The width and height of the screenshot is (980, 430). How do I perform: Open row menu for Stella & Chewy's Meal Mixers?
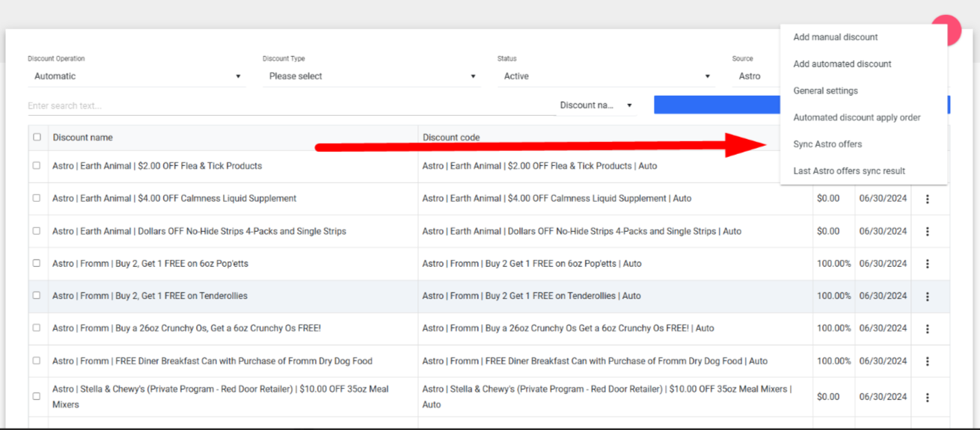click(x=928, y=397)
